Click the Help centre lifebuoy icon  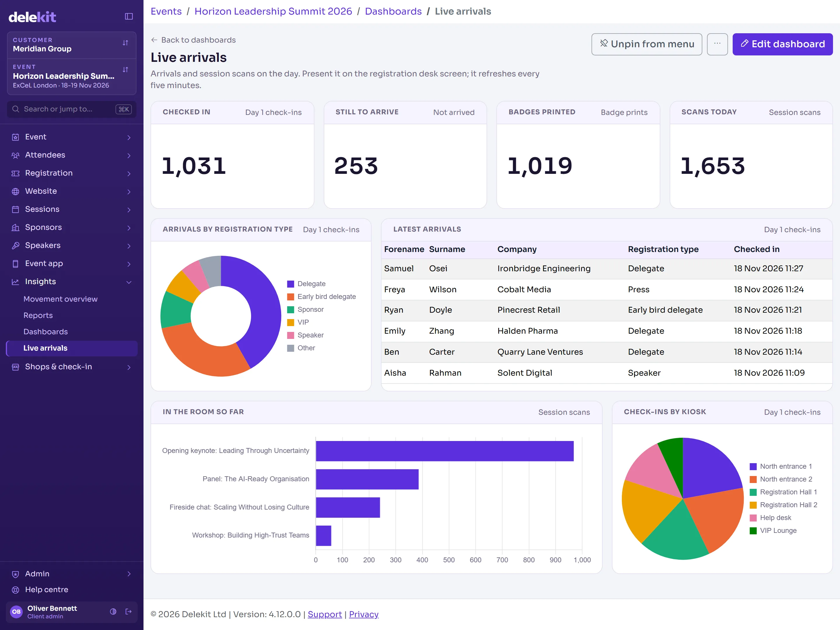point(15,590)
